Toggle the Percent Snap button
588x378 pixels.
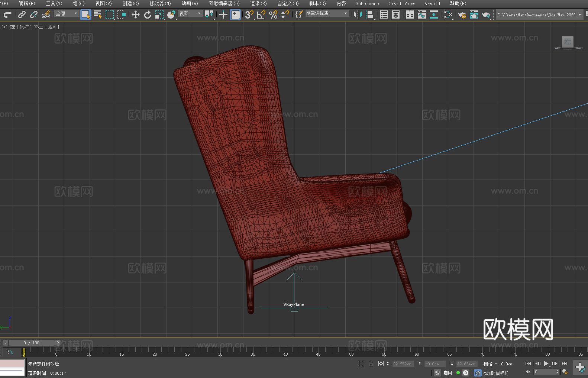coord(273,14)
